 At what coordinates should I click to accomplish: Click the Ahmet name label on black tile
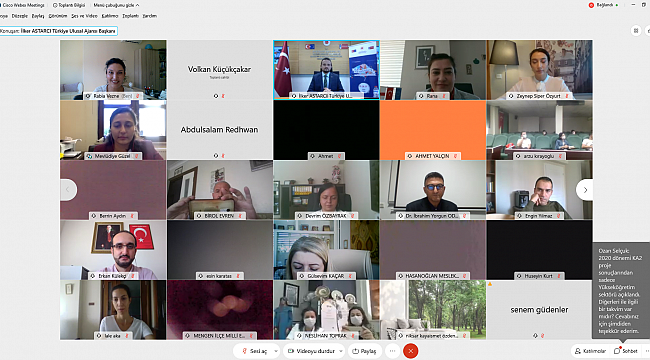(326, 156)
